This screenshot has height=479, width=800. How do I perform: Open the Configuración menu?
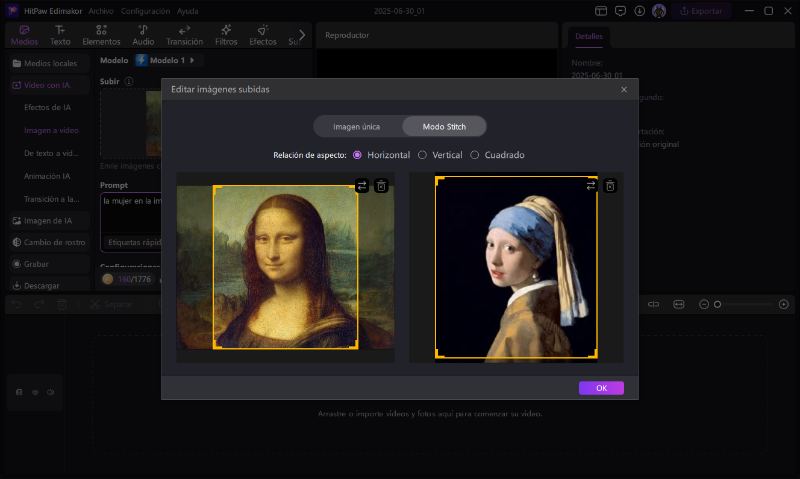(x=145, y=11)
